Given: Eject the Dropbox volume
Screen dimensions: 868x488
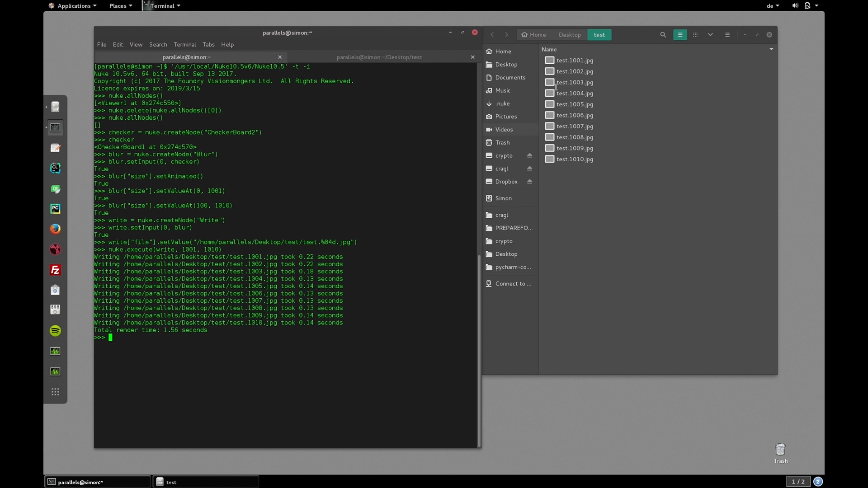Looking at the screenshot, I should click(x=529, y=182).
